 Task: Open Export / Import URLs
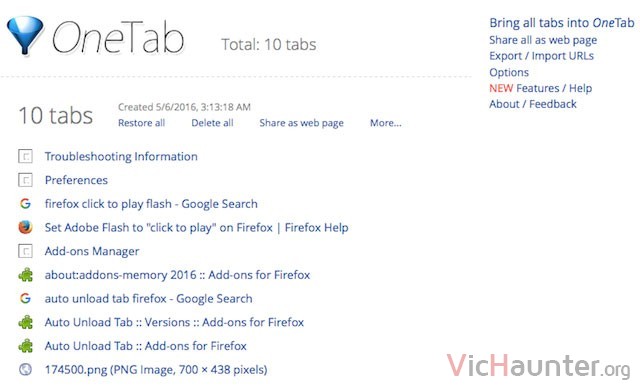pos(541,56)
